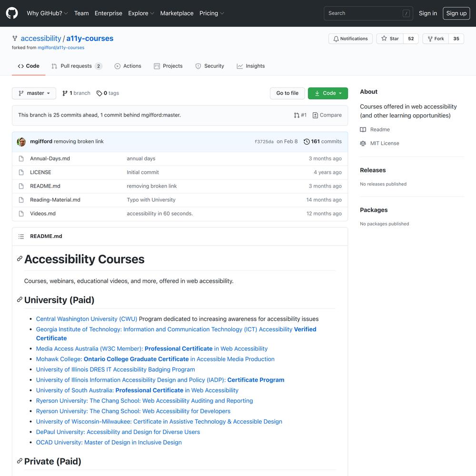The image size is (476, 476).
Task: Open the accessibility owner link
Action: coord(41,39)
